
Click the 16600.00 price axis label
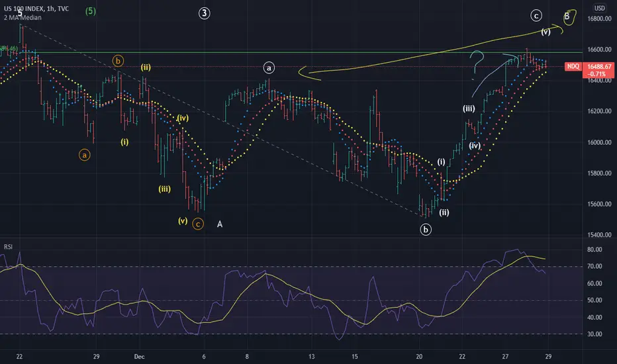click(x=599, y=50)
